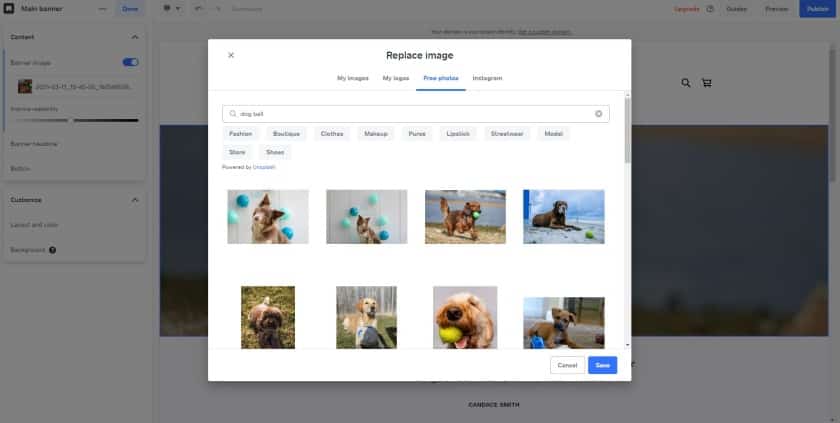The width and height of the screenshot is (840, 423).
Task: Click the shopping cart icon in the preview
Action: click(x=707, y=83)
